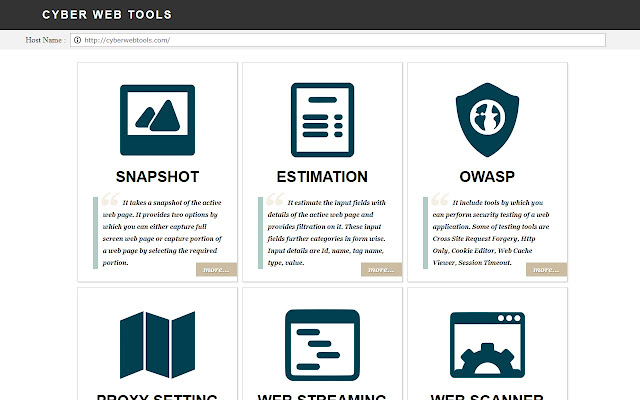
Task: Choose the Proxy Setting folded map icon
Action: tap(157, 345)
